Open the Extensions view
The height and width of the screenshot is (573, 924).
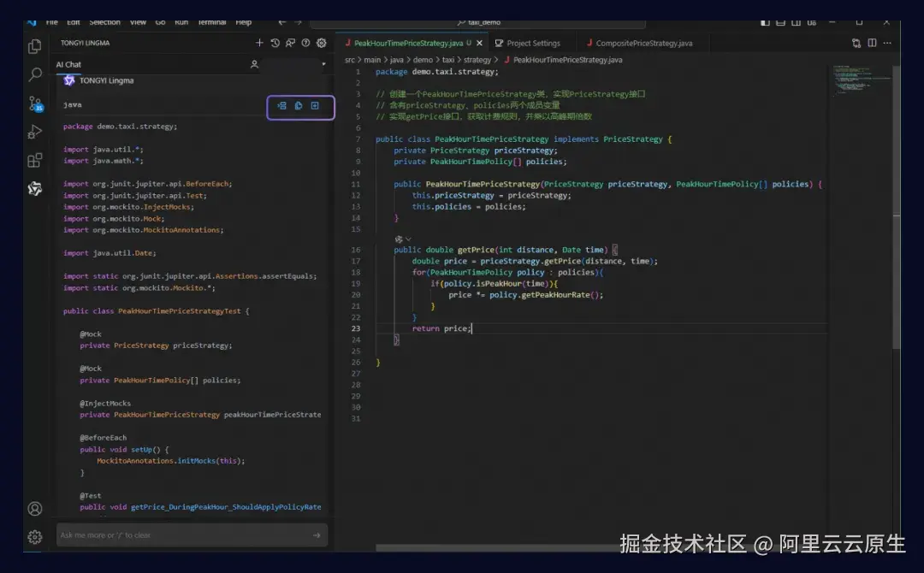[35, 160]
